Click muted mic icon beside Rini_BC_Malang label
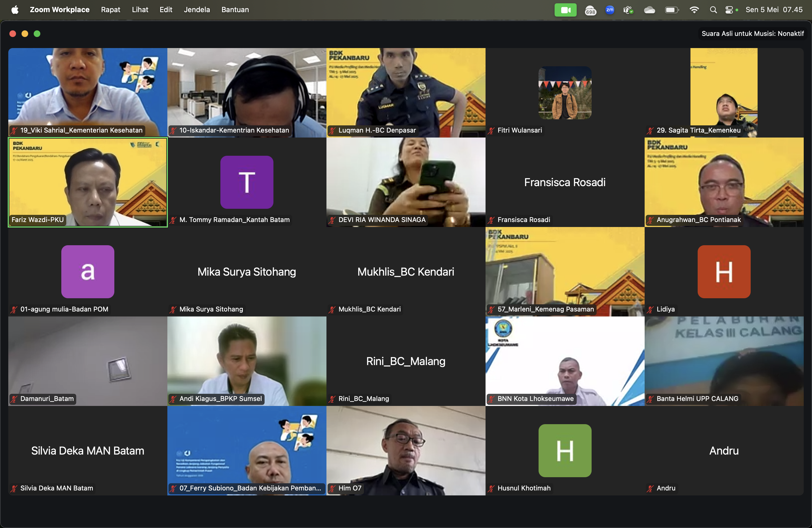Viewport: 812px width, 528px height. click(x=332, y=399)
